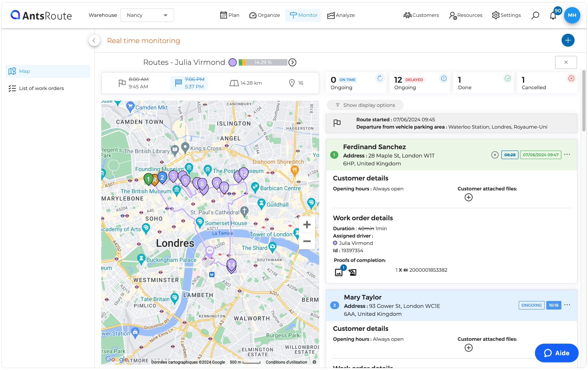View photo proof of completion icon
588x370 pixels.
[338, 272]
